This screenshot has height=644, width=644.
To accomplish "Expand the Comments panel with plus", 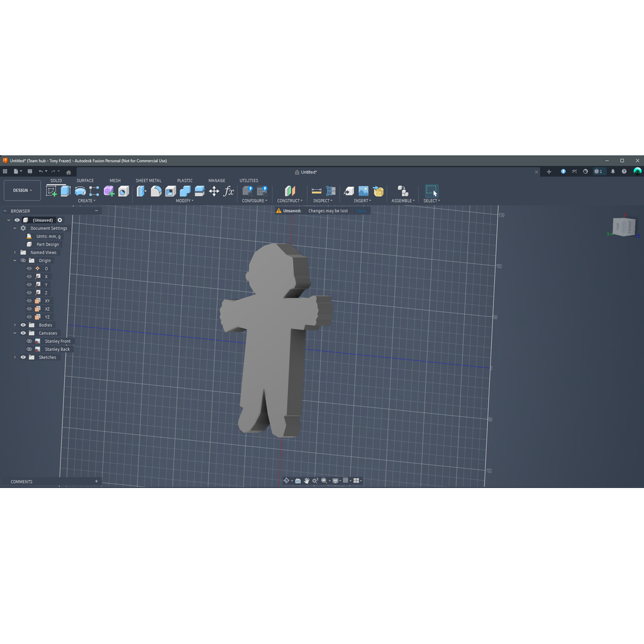I will (96, 481).
